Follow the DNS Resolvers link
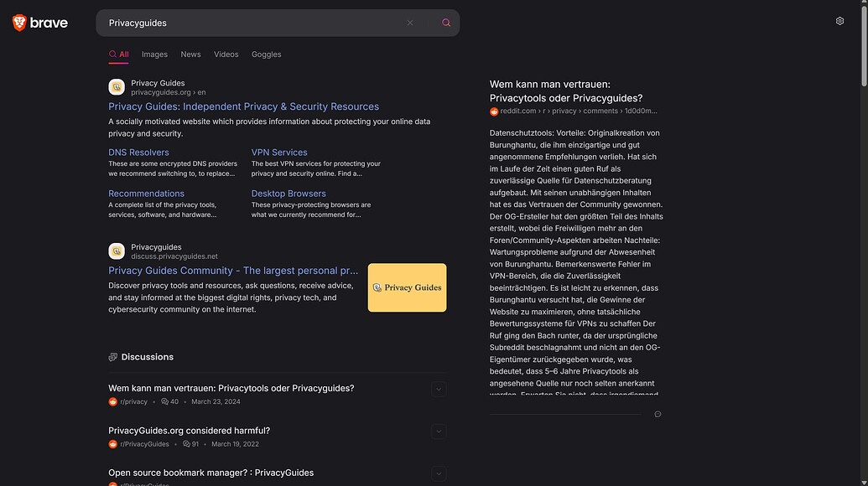Image resolution: width=868 pixels, height=486 pixels. point(138,152)
